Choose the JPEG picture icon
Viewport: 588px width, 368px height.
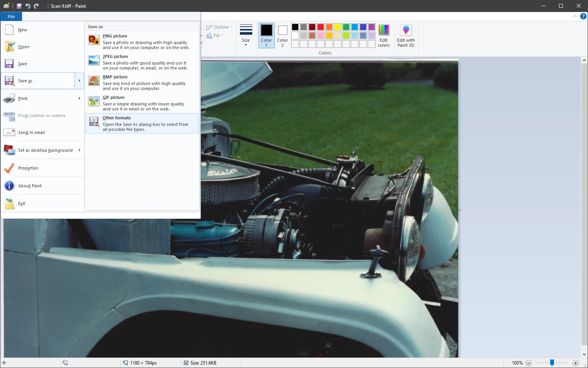(x=94, y=60)
